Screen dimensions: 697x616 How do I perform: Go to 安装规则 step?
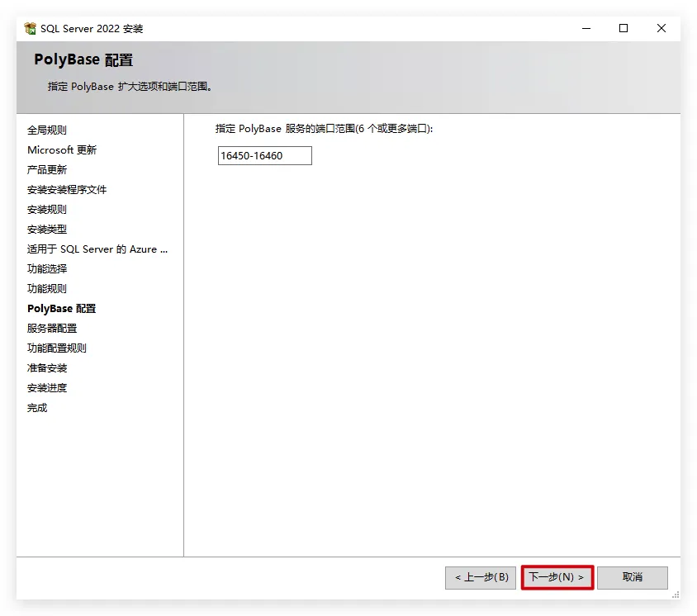[47, 210]
